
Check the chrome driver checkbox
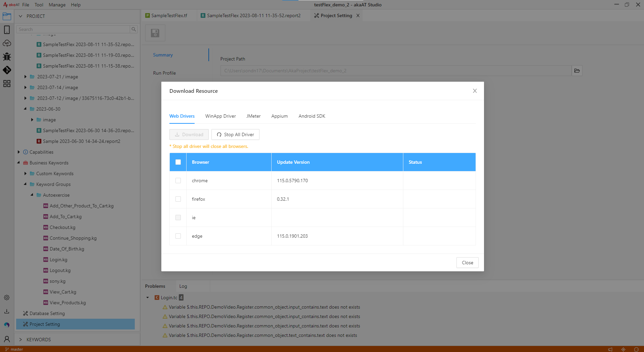(x=178, y=181)
